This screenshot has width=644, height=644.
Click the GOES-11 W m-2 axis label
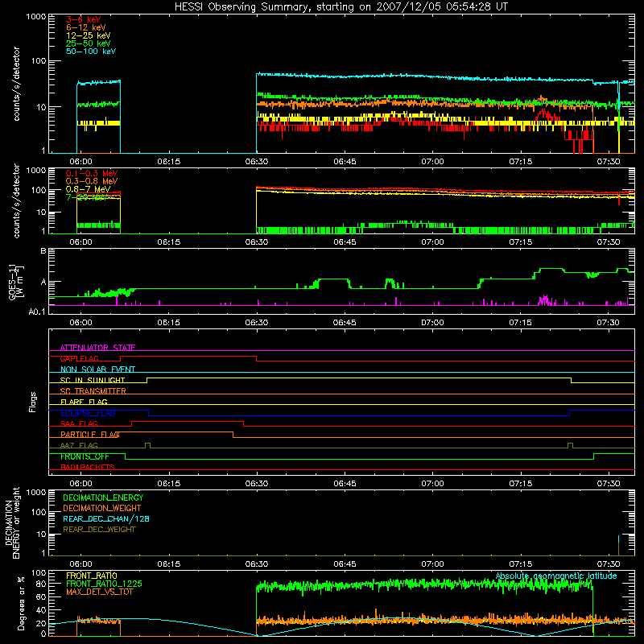[15, 281]
